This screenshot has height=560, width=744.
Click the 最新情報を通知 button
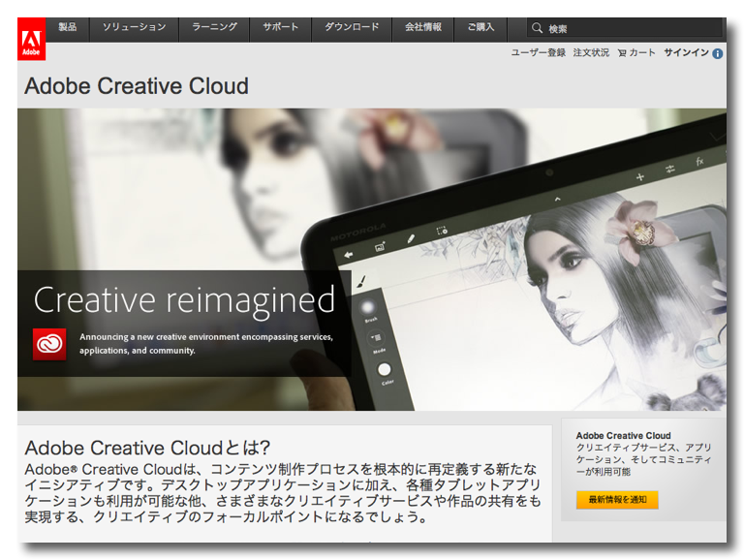tap(617, 500)
